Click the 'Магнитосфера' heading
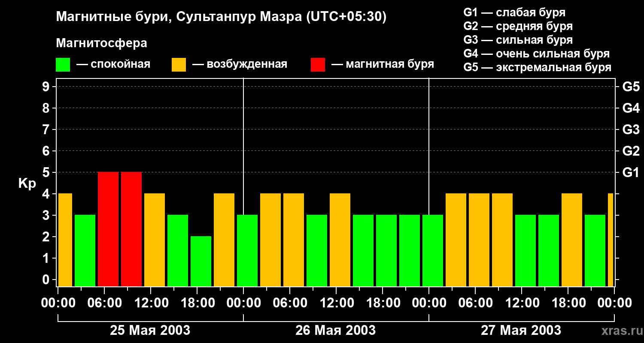Viewport: 644px width, 343px height. tap(102, 43)
